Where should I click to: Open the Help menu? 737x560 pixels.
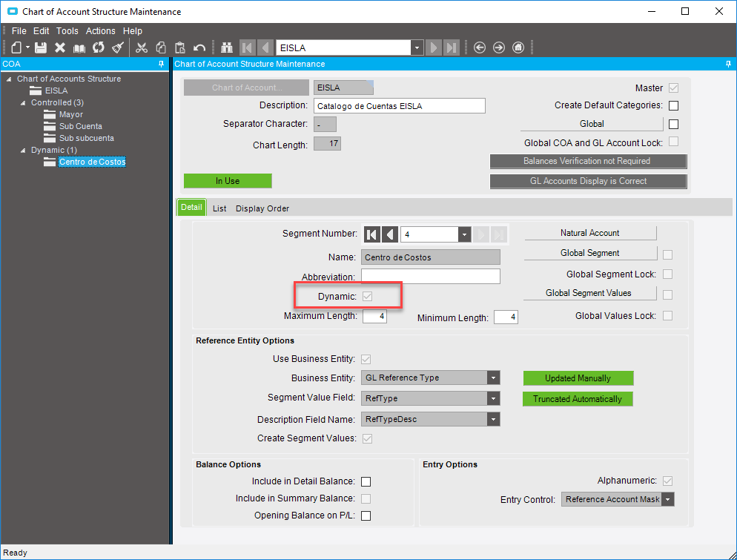click(133, 31)
